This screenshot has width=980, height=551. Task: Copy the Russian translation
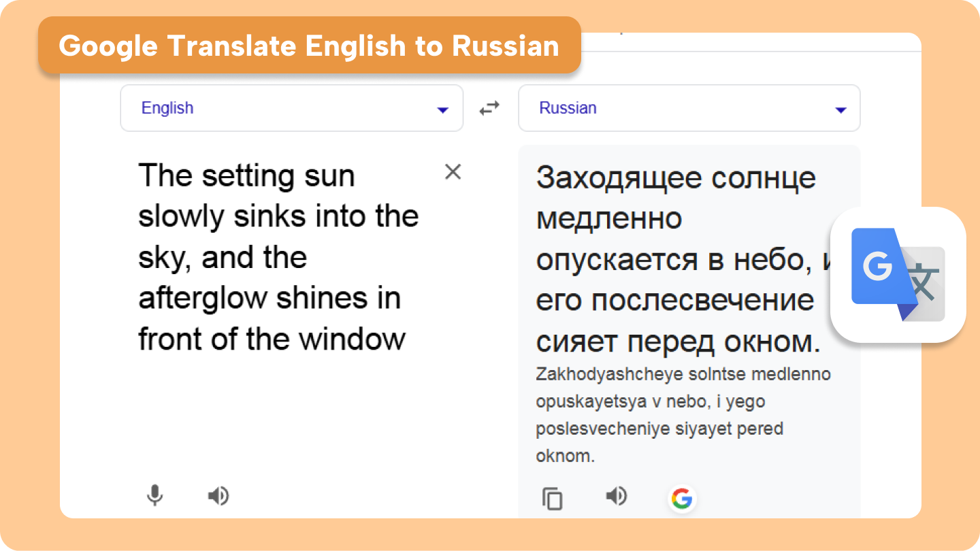coord(552,498)
